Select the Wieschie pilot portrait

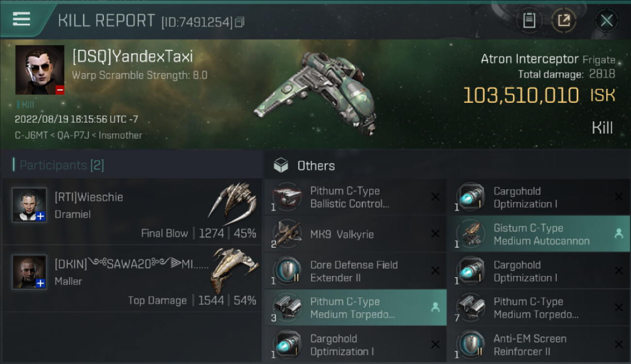click(30, 205)
